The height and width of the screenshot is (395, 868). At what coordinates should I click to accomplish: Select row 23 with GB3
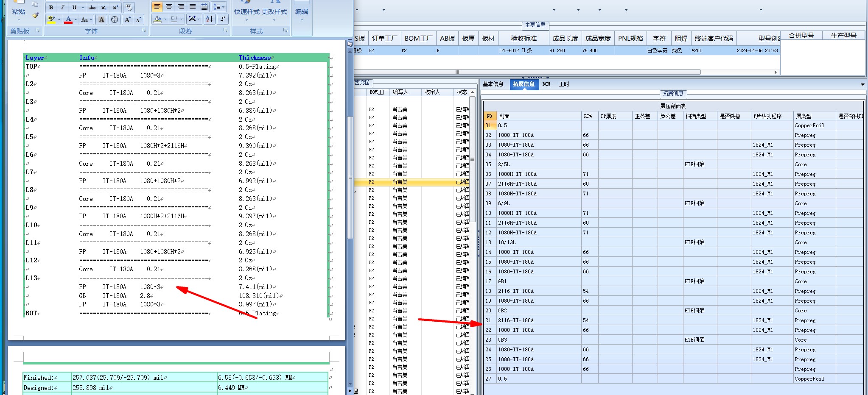674,340
